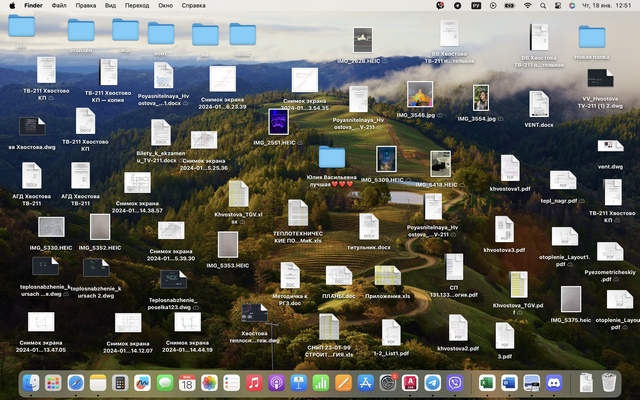Open Launchpad in the Dock

tap(53, 383)
